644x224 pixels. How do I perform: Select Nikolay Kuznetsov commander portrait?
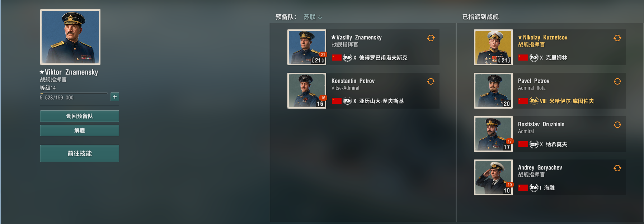point(493,47)
